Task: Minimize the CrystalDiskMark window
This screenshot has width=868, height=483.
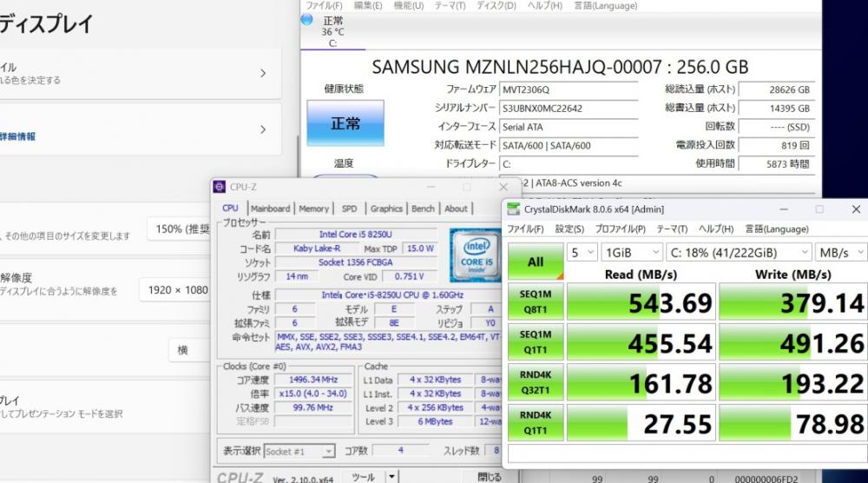Action: click(783, 208)
